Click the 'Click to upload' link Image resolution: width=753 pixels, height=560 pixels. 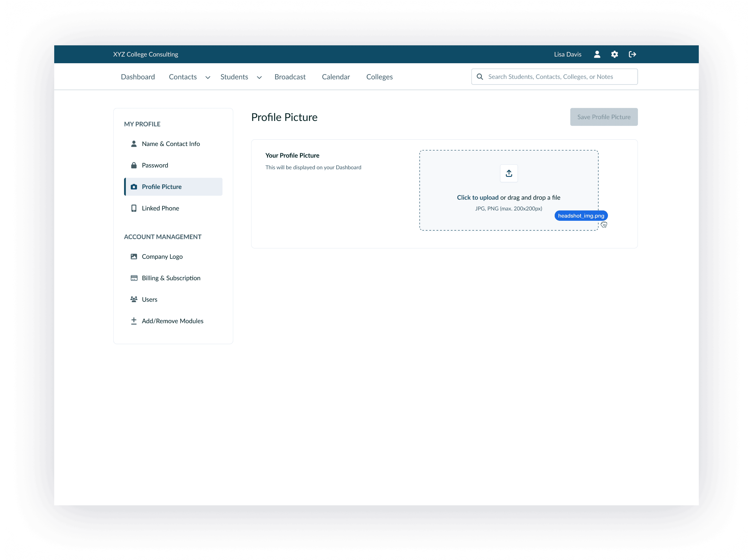[x=477, y=198]
